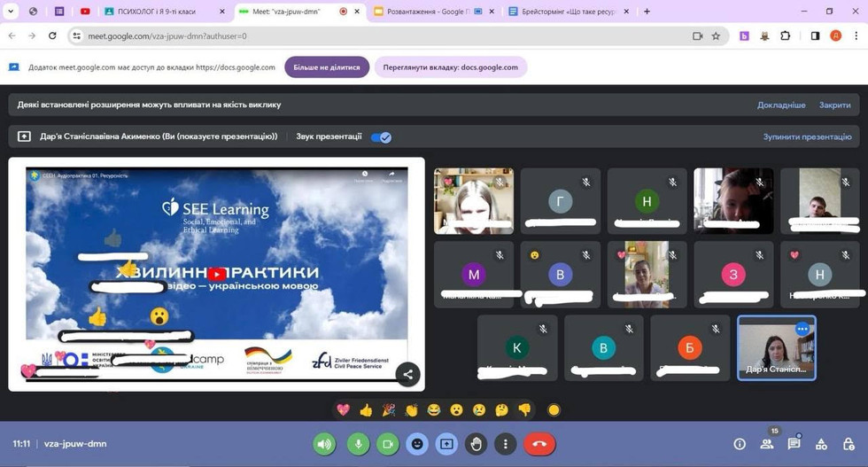The width and height of the screenshot is (868, 467).
Task: Select participant tile with letter М
Action: pos(474,274)
